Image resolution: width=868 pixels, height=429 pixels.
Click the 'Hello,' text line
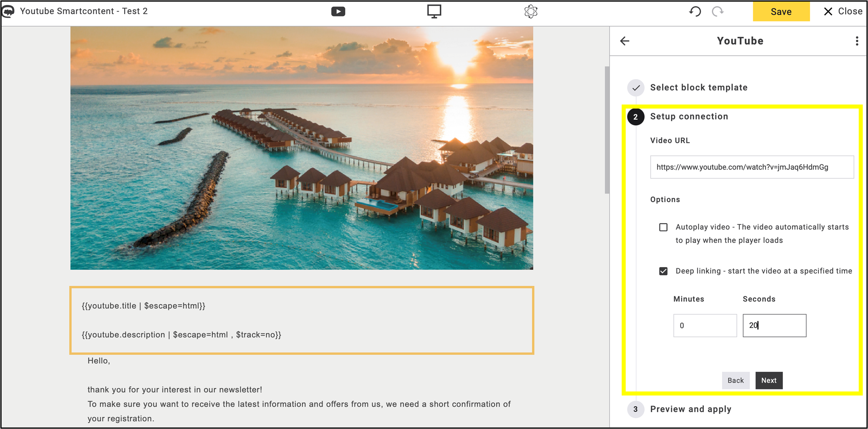(99, 361)
